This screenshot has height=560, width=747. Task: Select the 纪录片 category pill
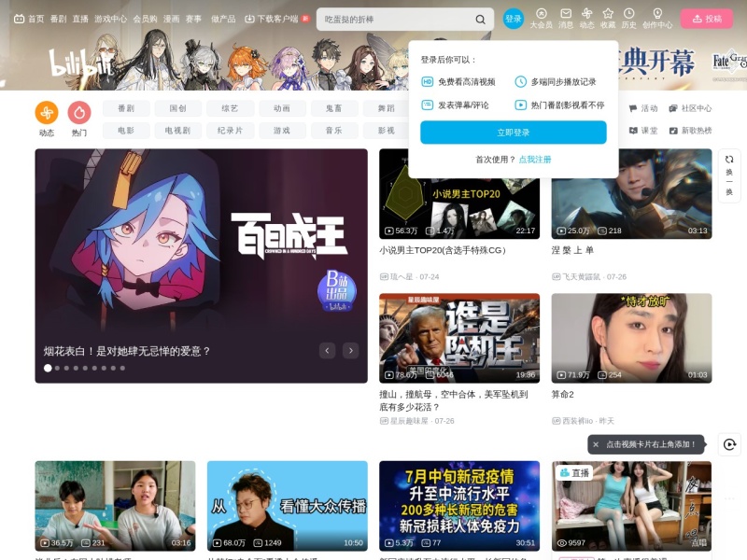230,131
